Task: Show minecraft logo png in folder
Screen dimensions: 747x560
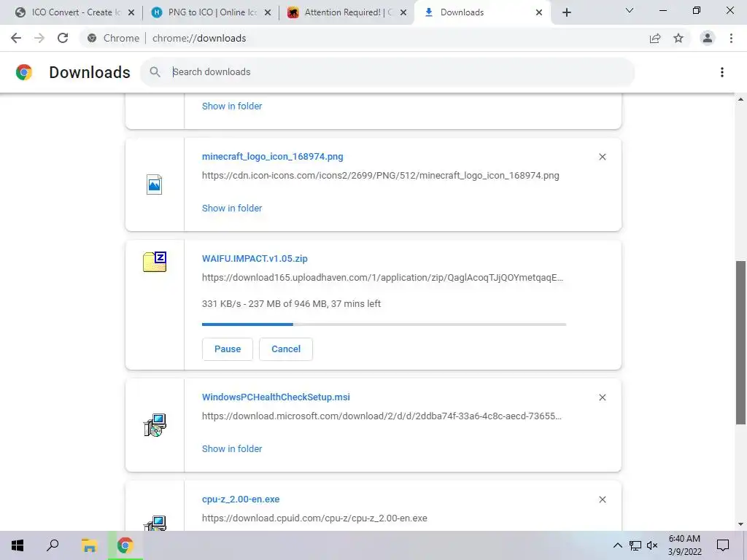Action: 232,208
